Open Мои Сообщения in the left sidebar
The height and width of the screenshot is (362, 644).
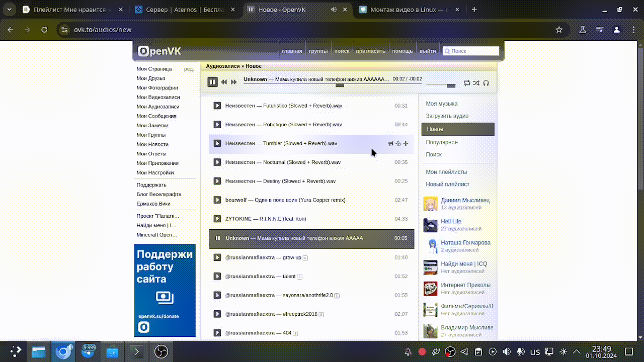click(x=156, y=116)
